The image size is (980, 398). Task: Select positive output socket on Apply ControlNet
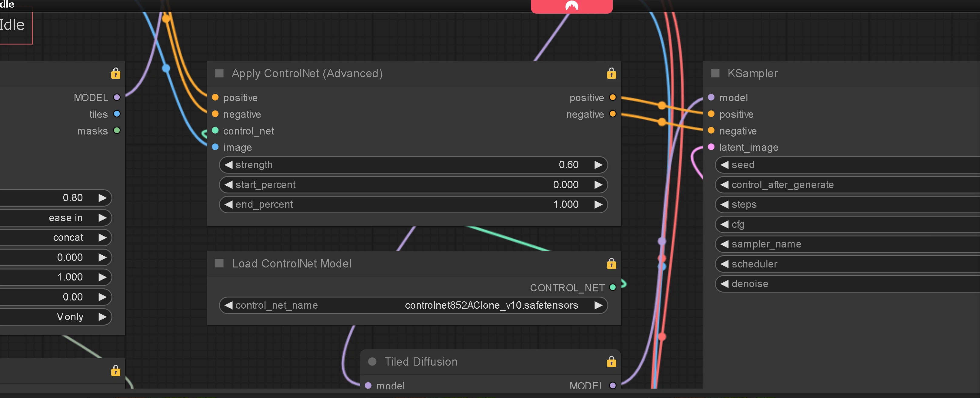click(x=612, y=97)
